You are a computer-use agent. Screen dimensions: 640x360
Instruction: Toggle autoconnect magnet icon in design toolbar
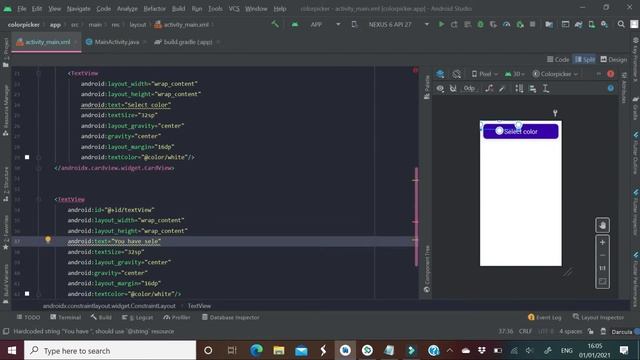[x=453, y=88]
